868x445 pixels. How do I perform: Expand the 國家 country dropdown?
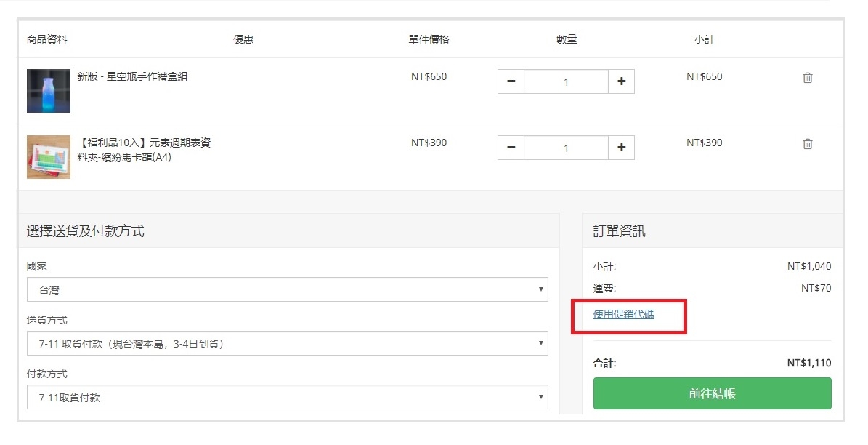[287, 290]
